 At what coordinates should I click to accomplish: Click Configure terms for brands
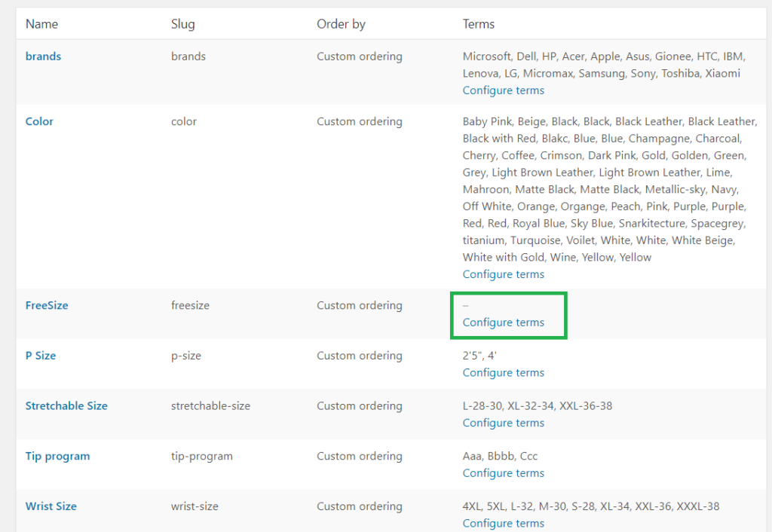coord(503,90)
